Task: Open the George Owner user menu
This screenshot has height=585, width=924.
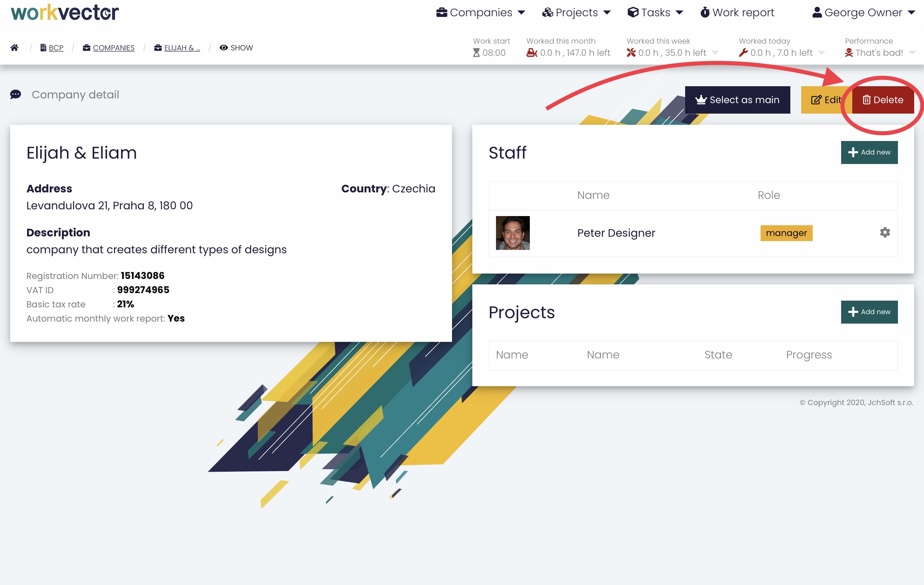Action: [863, 12]
